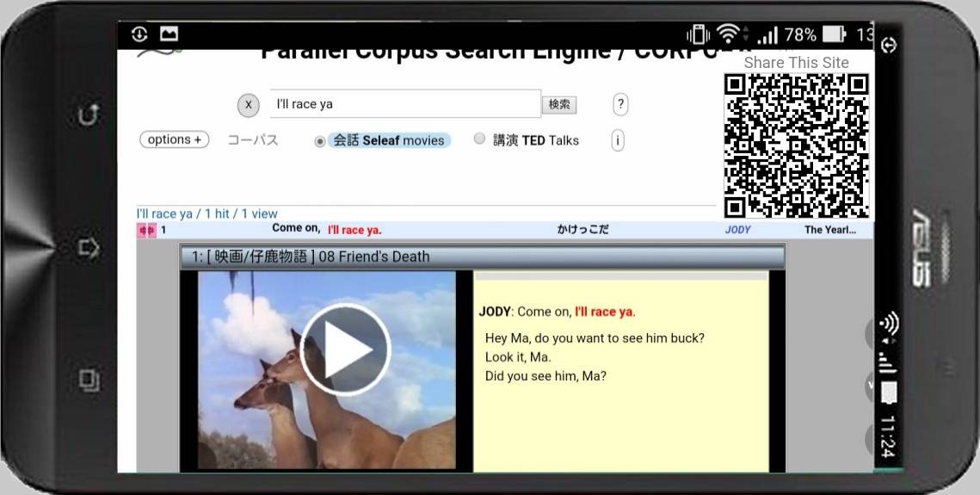Select the 会話 Seleaf movies radio button
This screenshot has width=980, height=495.
pyautogui.click(x=320, y=141)
